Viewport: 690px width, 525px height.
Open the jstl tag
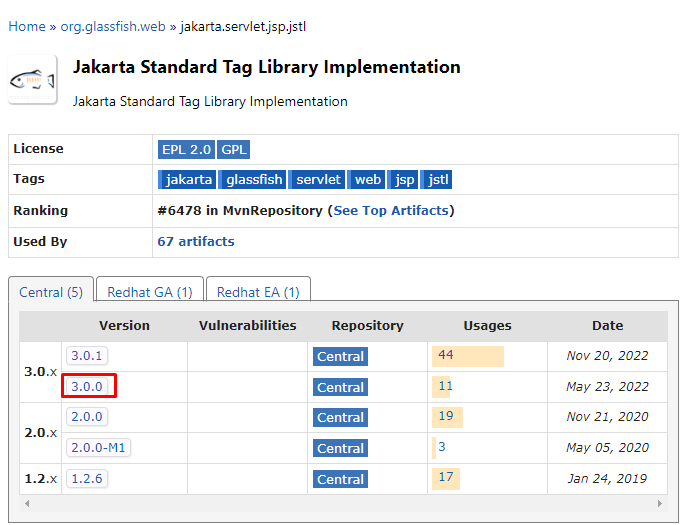point(437,180)
